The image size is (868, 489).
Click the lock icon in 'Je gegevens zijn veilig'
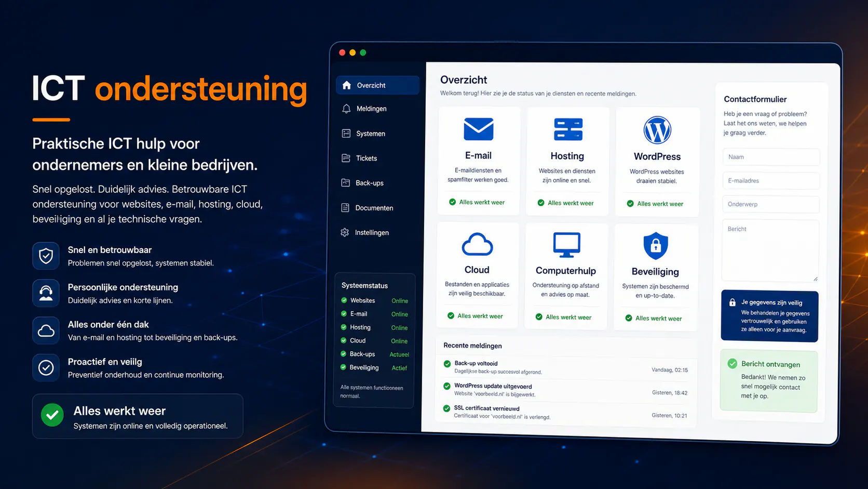coord(733,302)
